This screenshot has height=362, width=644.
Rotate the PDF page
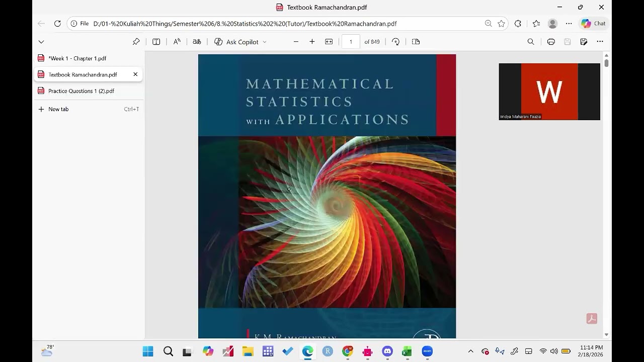coord(396,42)
